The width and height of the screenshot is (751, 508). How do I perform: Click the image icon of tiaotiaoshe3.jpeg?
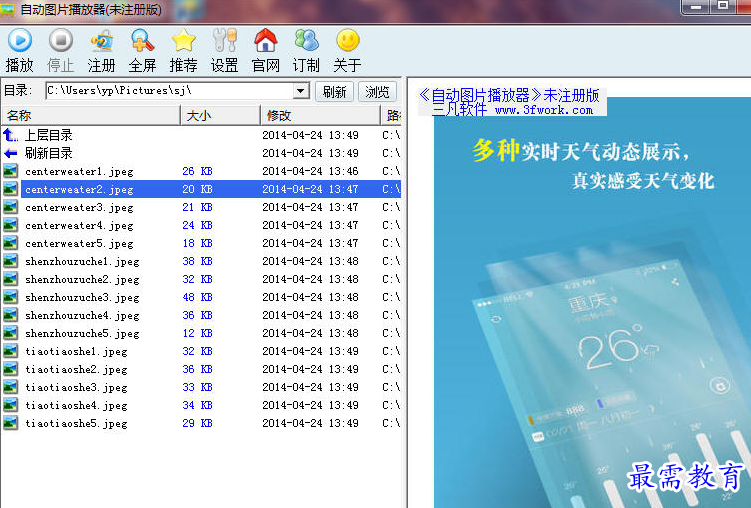[11, 387]
